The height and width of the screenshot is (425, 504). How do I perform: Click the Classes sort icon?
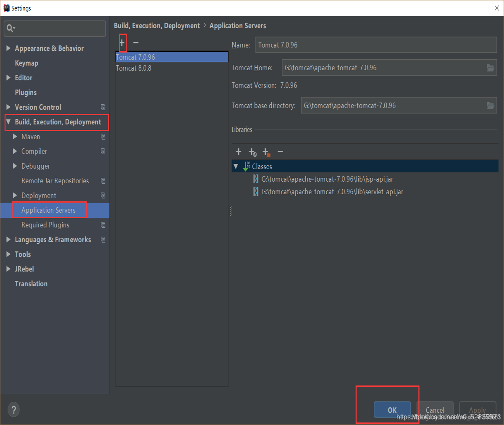[x=247, y=166]
